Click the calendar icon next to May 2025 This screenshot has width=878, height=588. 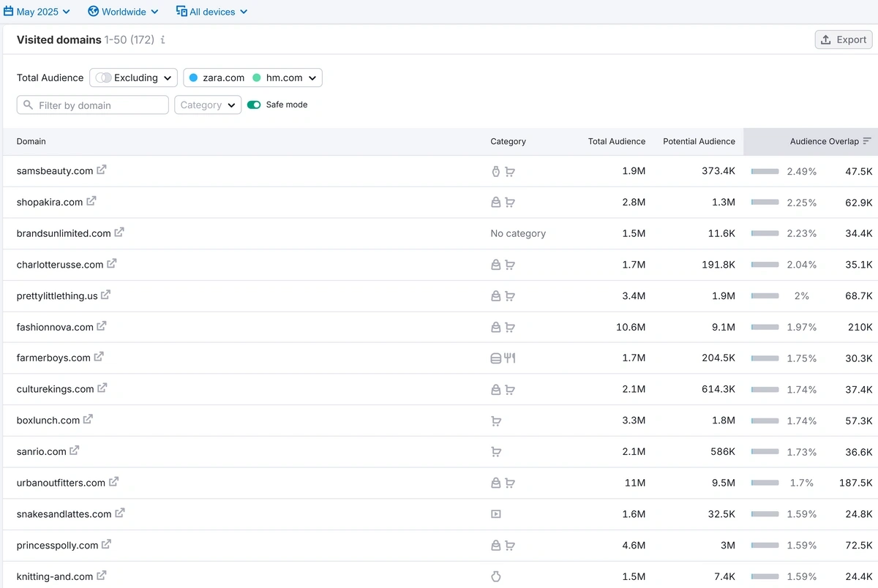click(9, 12)
